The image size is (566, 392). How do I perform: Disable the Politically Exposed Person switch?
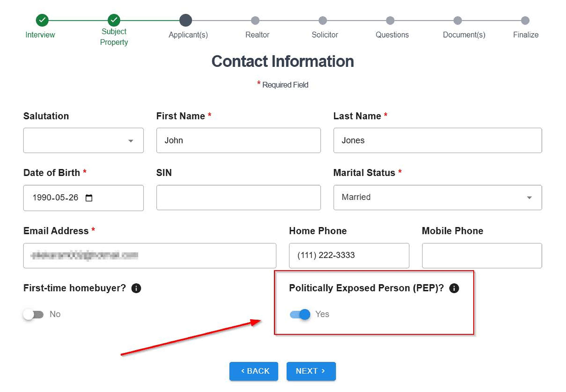pos(300,314)
